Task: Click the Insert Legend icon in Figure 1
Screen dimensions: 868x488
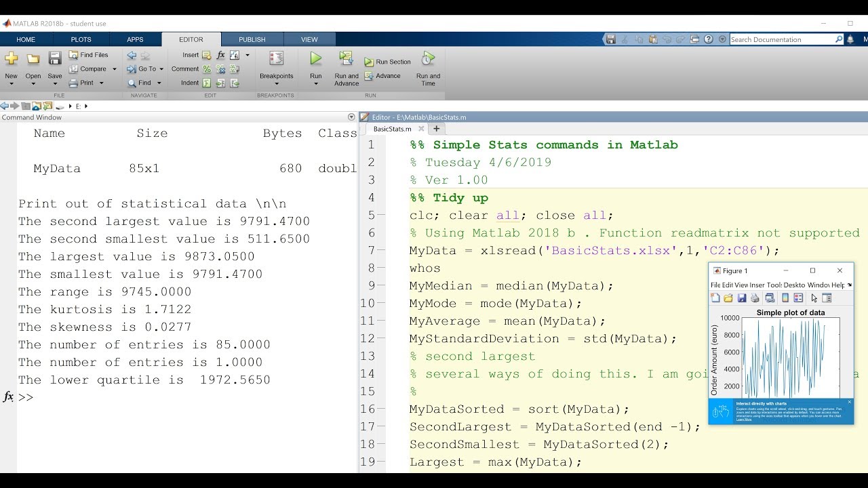Action: click(x=798, y=298)
